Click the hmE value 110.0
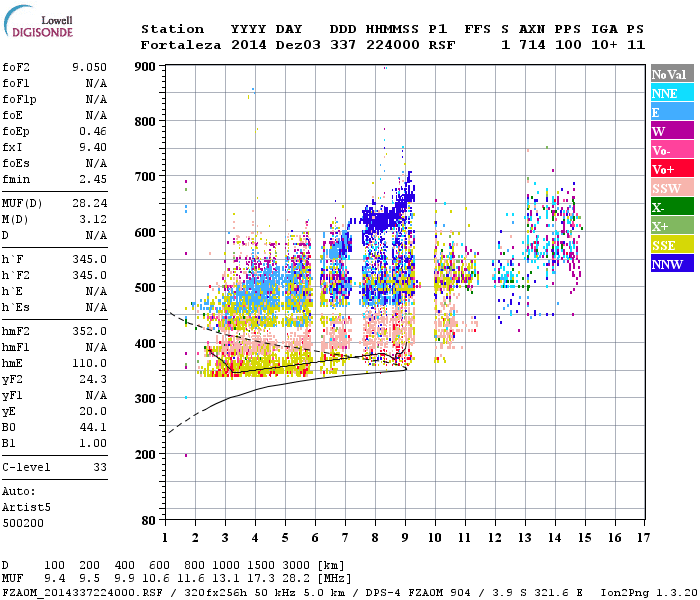 pos(89,363)
